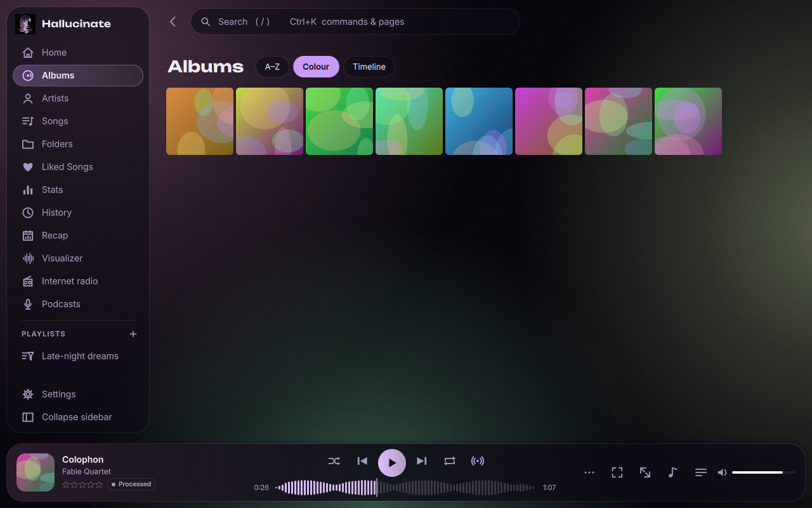The height and width of the screenshot is (508, 812).
Task: Skip to next track
Action: click(x=421, y=461)
